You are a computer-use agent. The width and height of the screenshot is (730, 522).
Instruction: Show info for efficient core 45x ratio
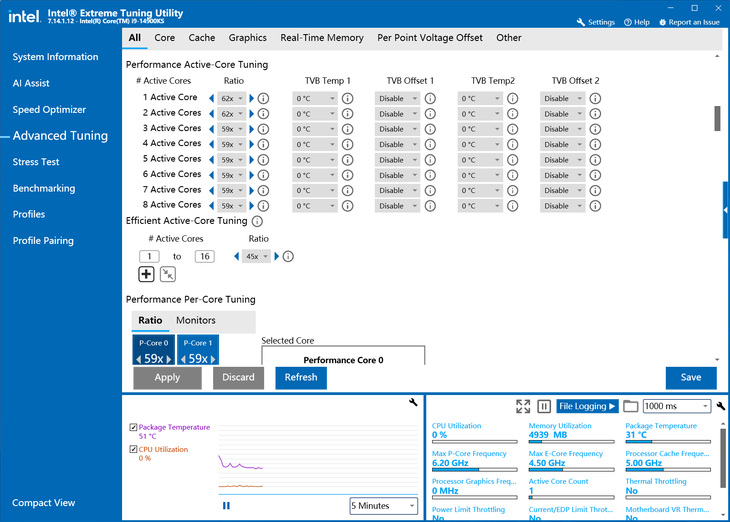point(288,256)
